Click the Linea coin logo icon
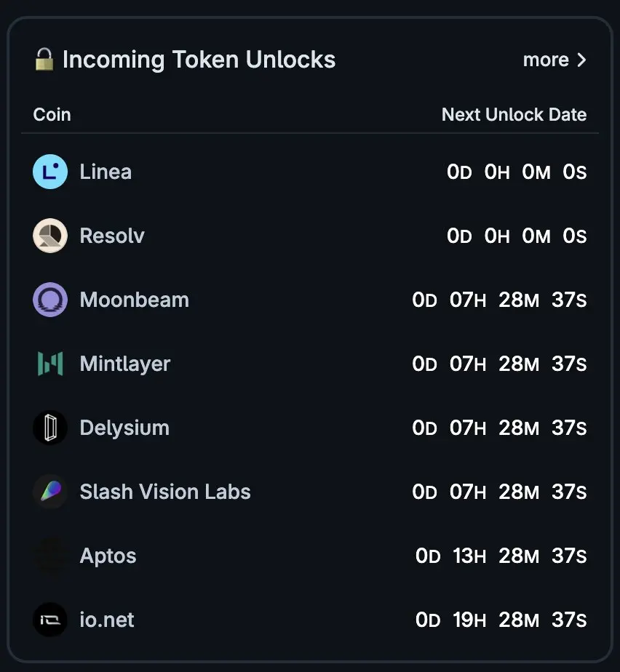This screenshot has height=672, width=620. [50, 172]
